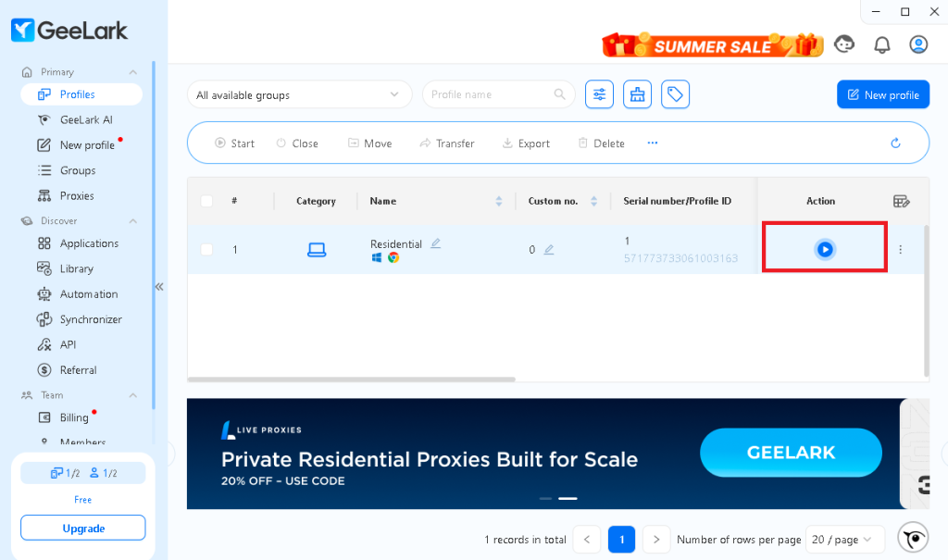The width and height of the screenshot is (948, 560).
Task: Edit the custom number pencil icon
Action: [548, 249]
